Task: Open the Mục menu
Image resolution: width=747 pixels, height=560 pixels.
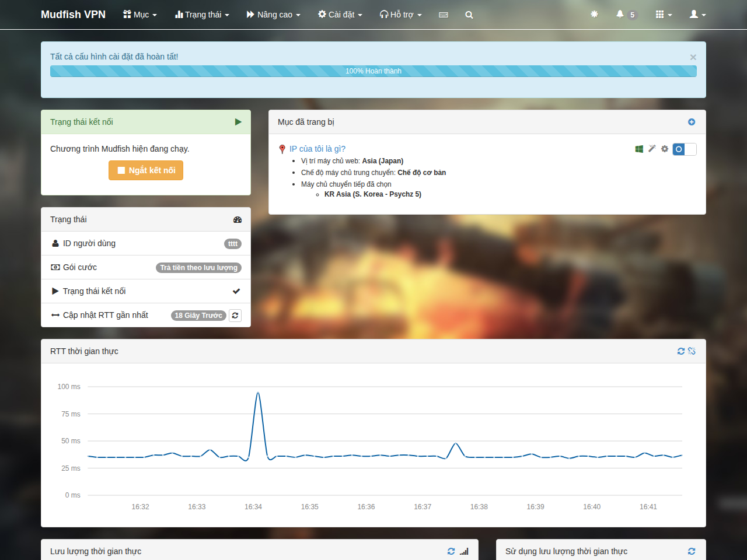Action: click(140, 15)
